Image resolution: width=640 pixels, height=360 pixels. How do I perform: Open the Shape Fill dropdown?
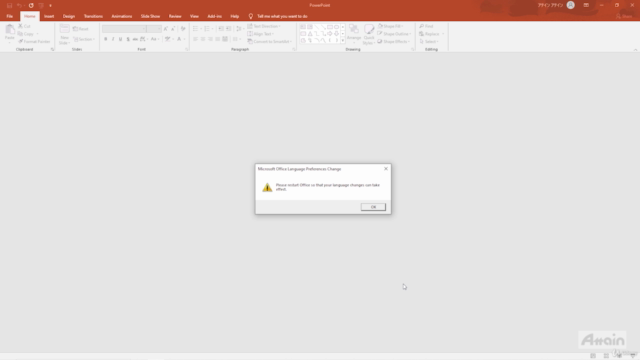tap(391, 26)
